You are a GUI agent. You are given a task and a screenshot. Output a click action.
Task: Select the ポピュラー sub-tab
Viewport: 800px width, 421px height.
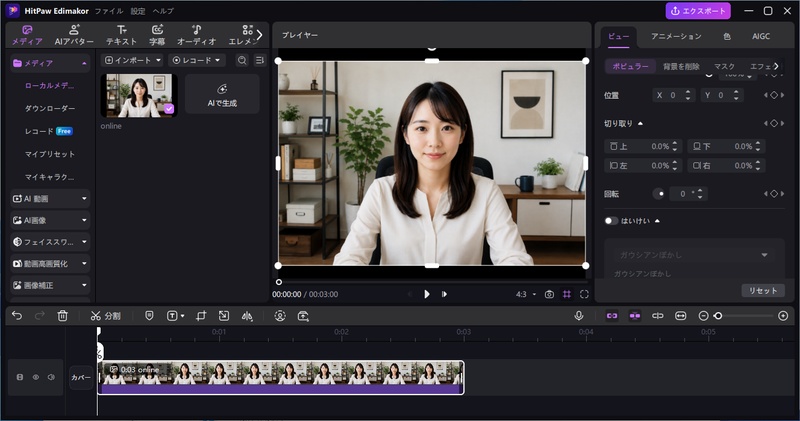tap(631, 66)
